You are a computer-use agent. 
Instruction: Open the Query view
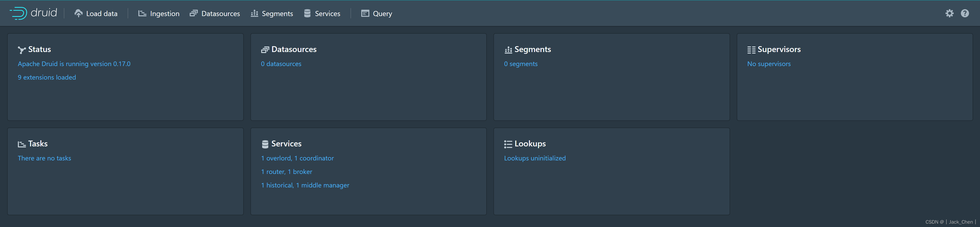click(377, 13)
